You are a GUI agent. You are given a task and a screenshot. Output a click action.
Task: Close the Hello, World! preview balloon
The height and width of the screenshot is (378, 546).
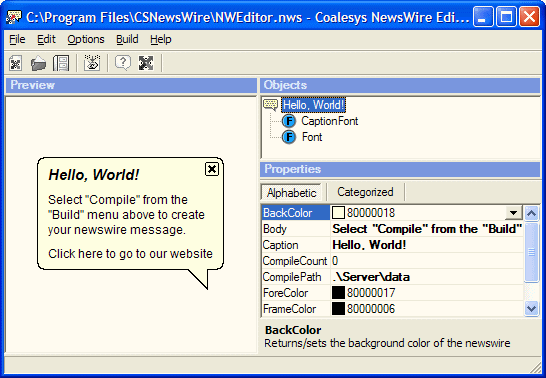tap(211, 169)
